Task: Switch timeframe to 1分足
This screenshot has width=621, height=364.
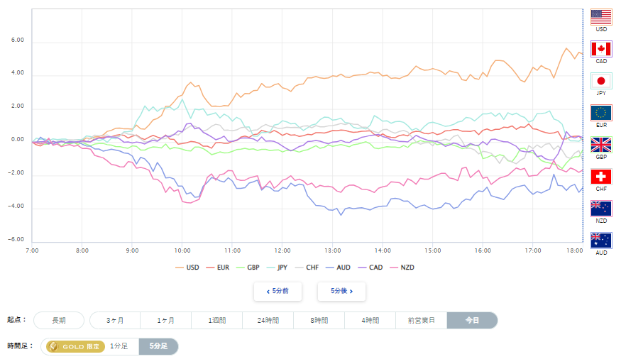Action: coord(119,346)
